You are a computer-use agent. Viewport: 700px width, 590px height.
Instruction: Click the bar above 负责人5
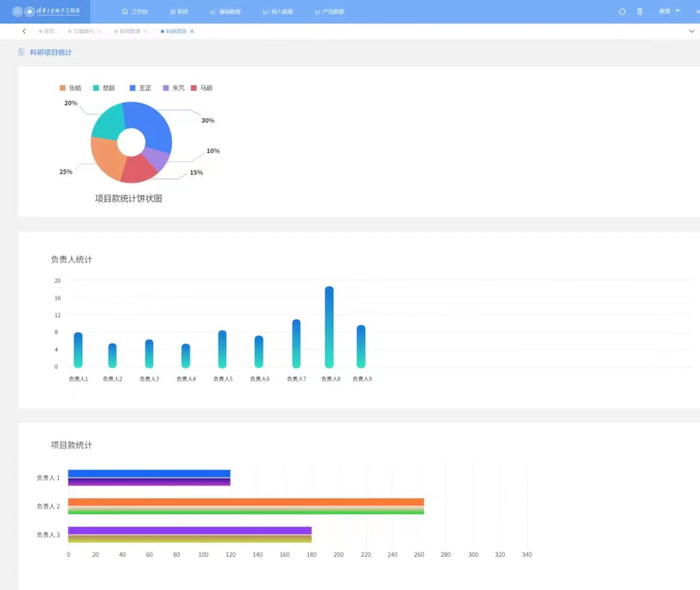pyautogui.click(x=222, y=349)
